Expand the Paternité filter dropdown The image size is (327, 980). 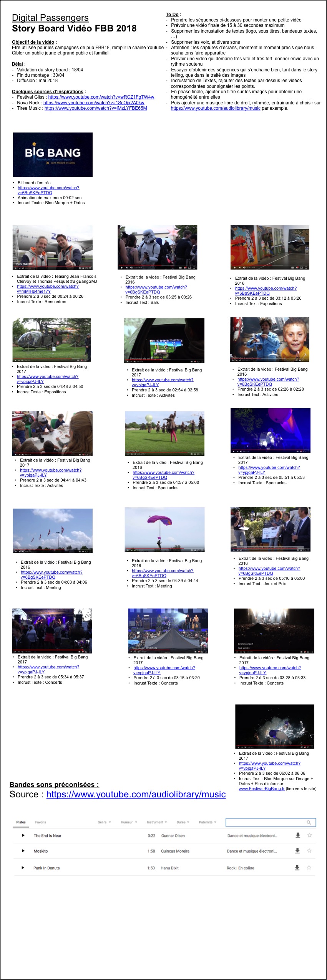pyautogui.click(x=207, y=822)
